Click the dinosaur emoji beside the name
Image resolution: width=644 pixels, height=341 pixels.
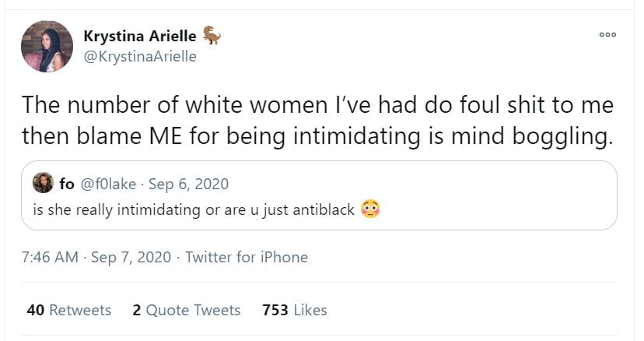coord(212,35)
